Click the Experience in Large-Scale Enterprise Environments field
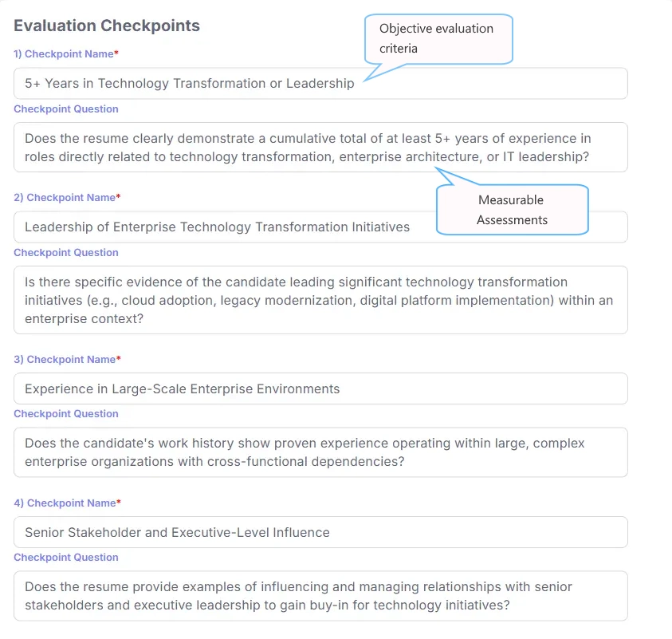The image size is (672, 639). click(x=319, y=389)
